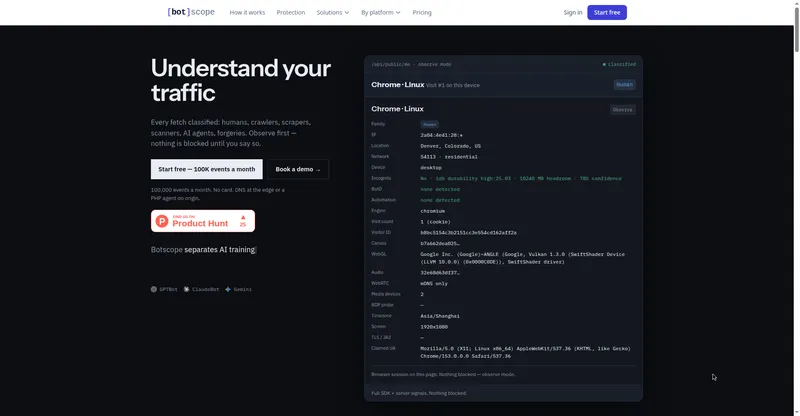
Task: Click the IP value '2a04:4e41:20:*'
Action: click(x=441, y=135)
